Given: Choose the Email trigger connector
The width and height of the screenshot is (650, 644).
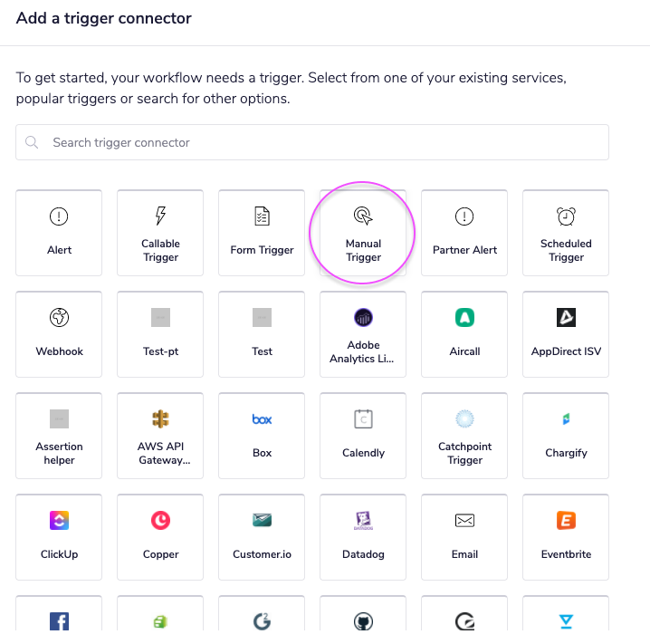Looking at the screenshot, I should (x=464, y=536).
